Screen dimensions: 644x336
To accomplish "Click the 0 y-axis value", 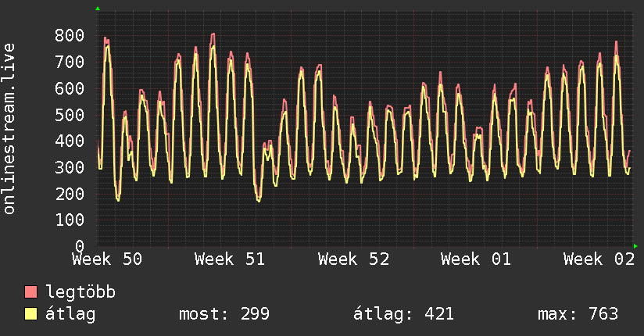I will pyautogui.click(x=80, y=246).
